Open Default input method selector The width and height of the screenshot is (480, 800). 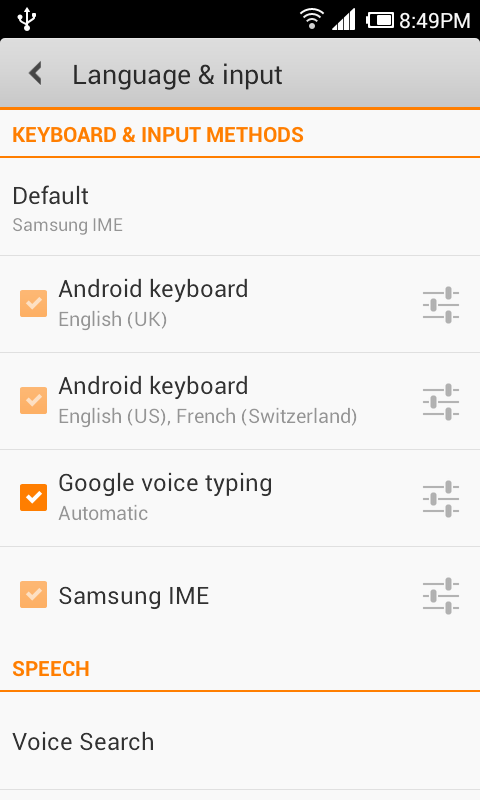pyautogui.click(x=240, y=208)
